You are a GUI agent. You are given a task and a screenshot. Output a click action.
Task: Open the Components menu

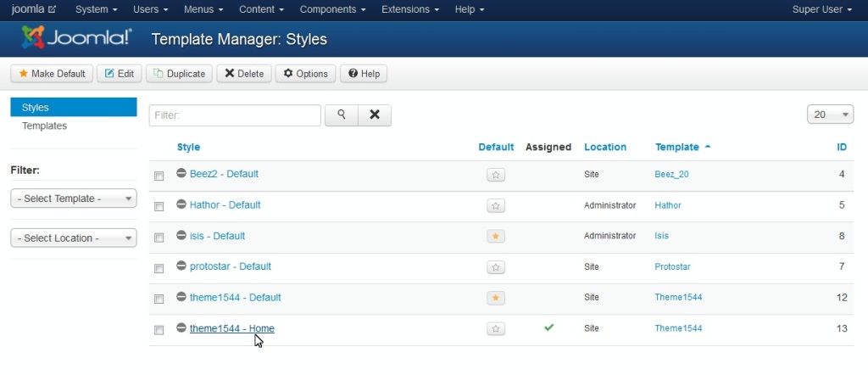[x=332, y=9]
